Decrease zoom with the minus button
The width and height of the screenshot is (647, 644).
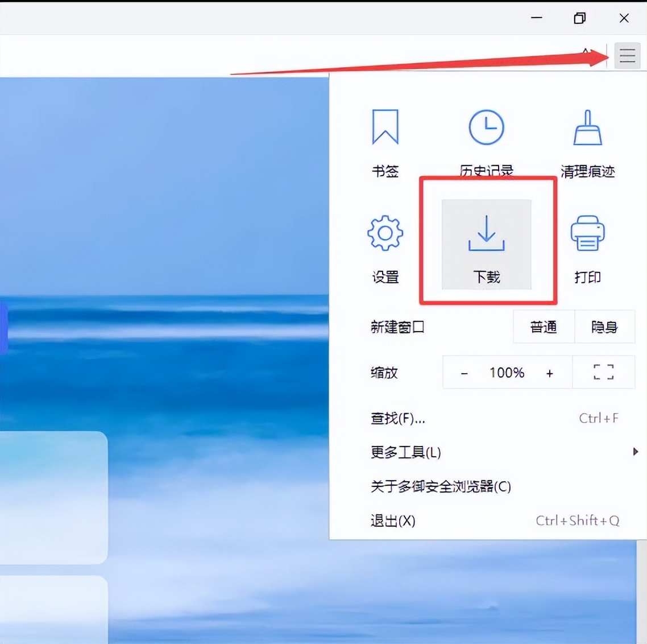(x=464, y=372)
